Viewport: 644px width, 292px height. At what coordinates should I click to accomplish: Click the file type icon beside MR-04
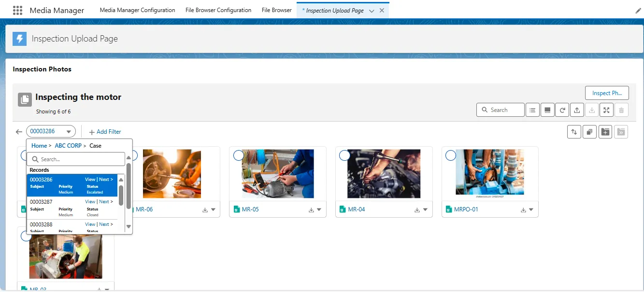(x=343, y=209)
